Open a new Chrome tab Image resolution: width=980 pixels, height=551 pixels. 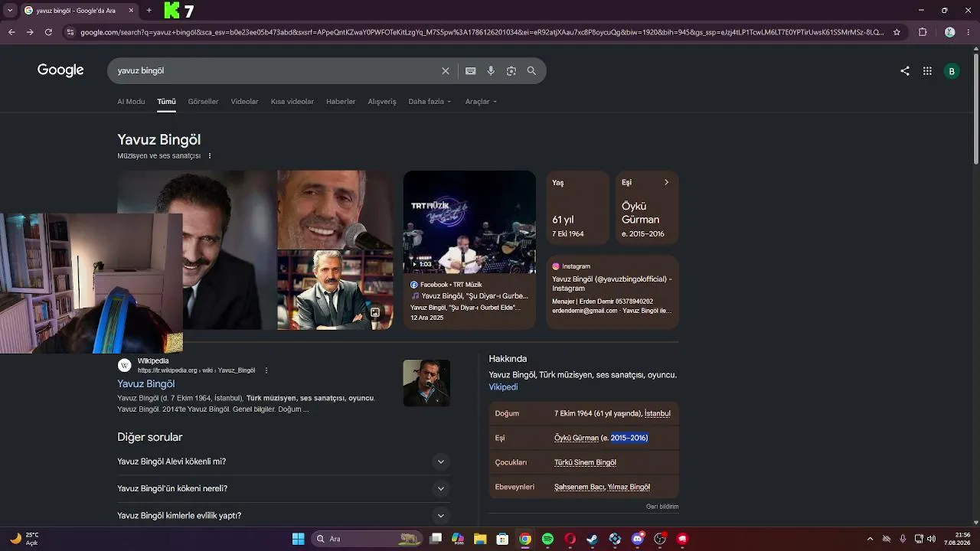coord(149,11)
